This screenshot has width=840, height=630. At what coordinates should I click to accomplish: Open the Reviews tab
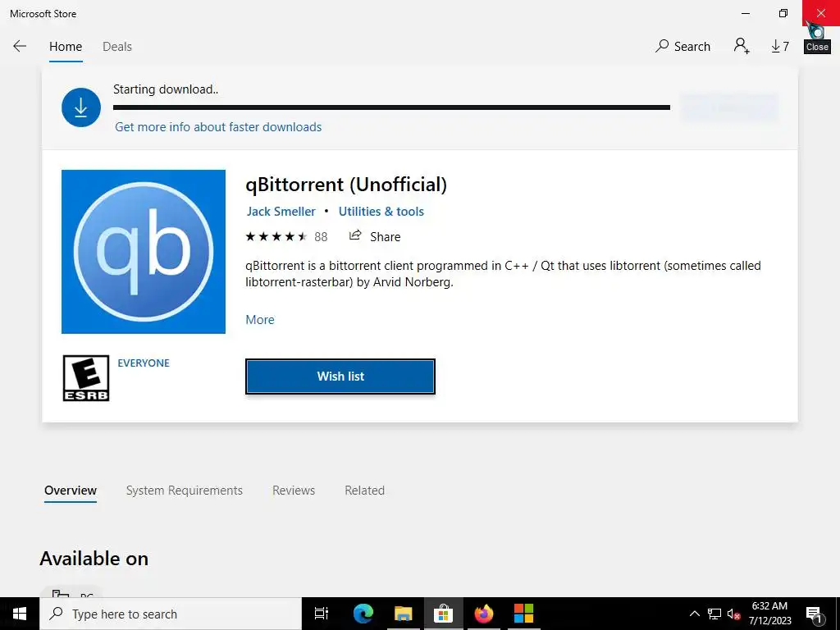point(294,491)
